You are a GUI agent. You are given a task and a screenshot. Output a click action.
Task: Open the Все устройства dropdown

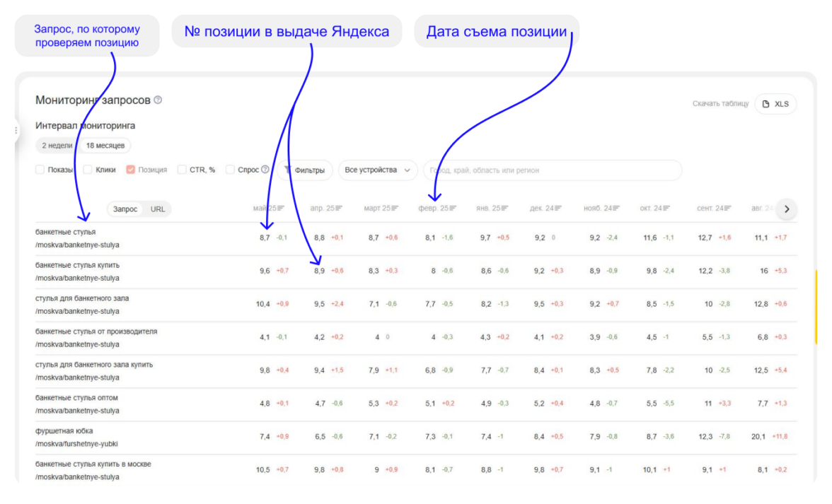[x=377, y=170]
